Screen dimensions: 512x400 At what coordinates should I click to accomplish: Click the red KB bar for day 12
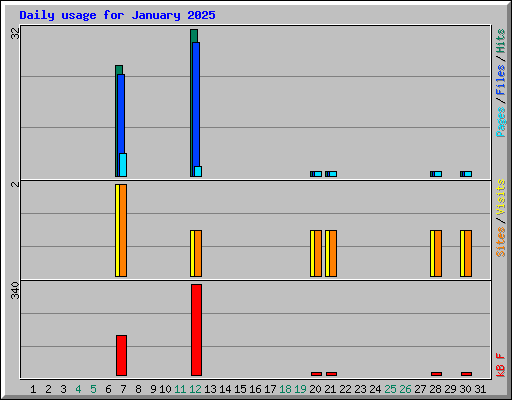(x=196, y=330)
